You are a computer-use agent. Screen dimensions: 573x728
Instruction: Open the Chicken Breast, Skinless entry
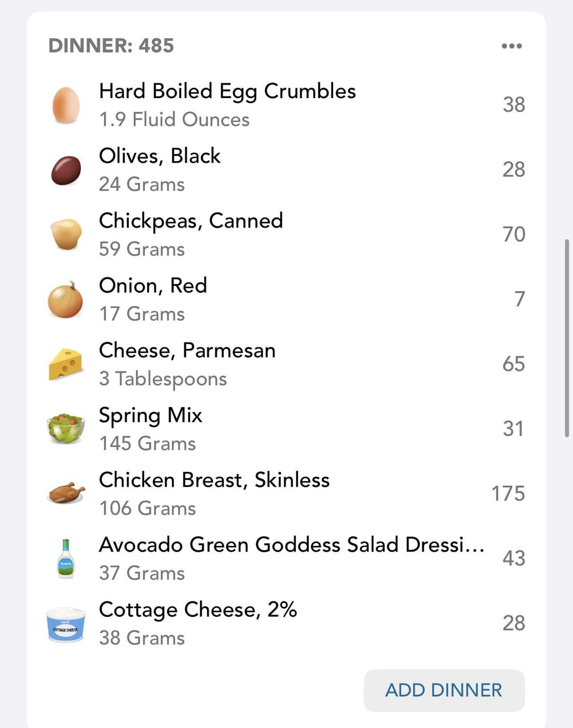[286, 494]
